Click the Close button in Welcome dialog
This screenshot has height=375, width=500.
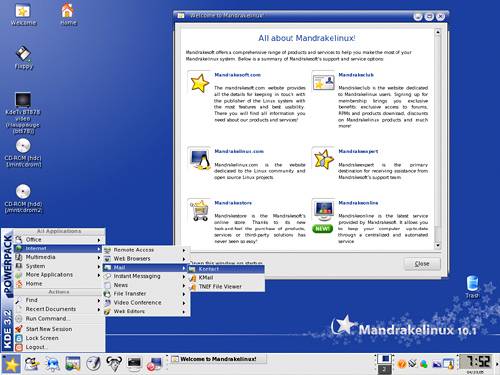coord(422,264)
